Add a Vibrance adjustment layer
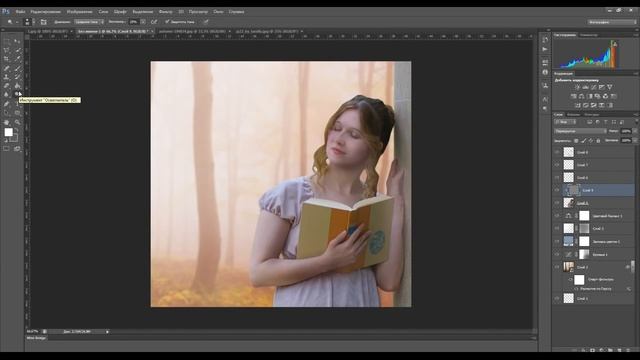The height and width of the screenshot is (360, 640). [610, 87]
